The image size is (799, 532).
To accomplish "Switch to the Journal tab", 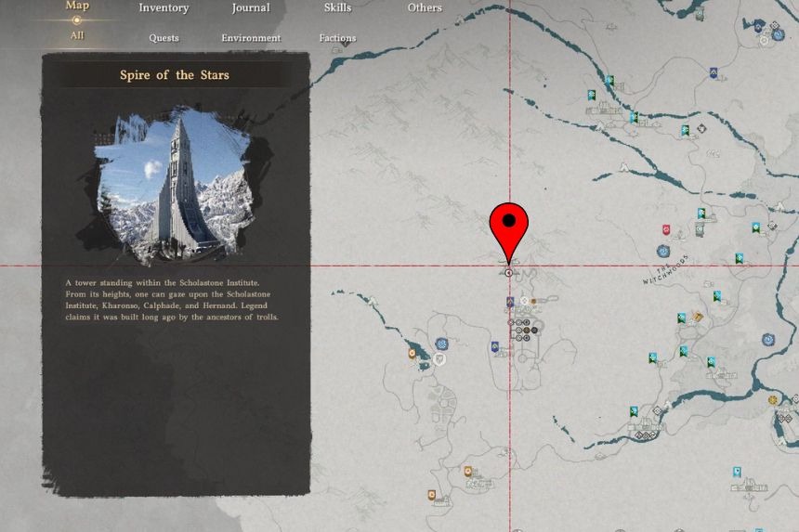I will point(251,8).
